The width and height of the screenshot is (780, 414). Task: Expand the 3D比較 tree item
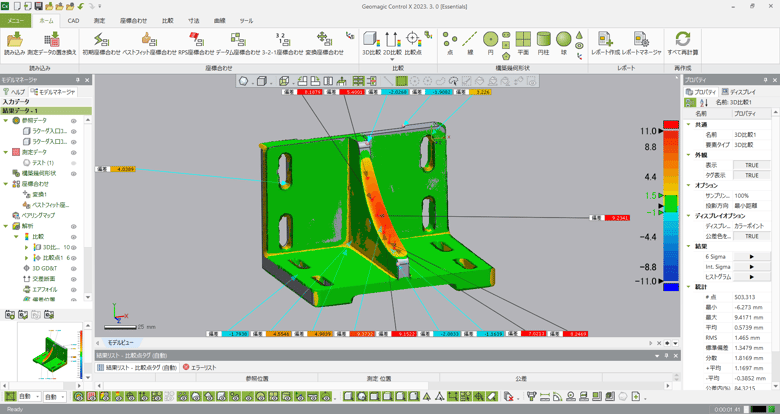(26, 247)
